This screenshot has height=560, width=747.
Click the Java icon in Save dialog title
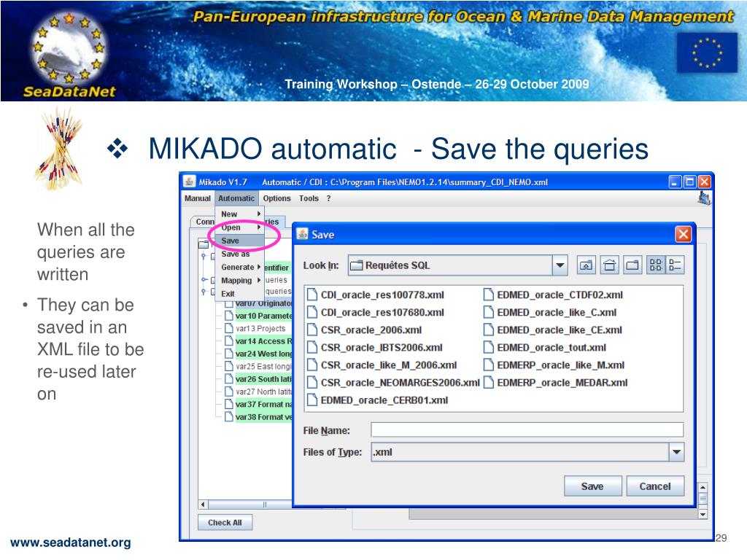coord(302,234)
